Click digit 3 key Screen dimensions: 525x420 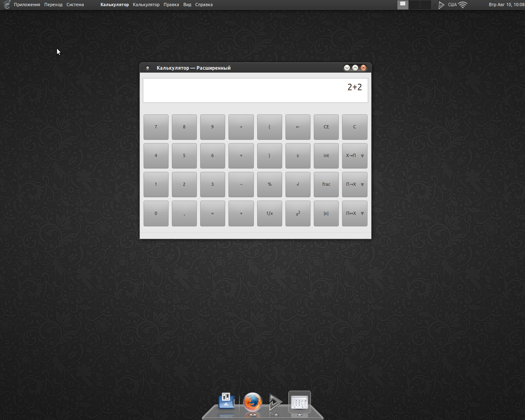tap(212, 185)
